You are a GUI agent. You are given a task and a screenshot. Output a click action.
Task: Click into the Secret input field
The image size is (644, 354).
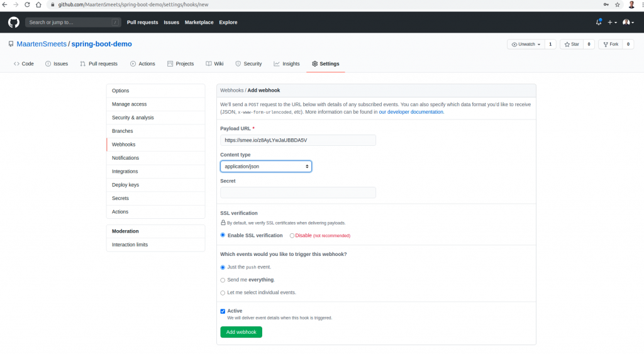297,192
